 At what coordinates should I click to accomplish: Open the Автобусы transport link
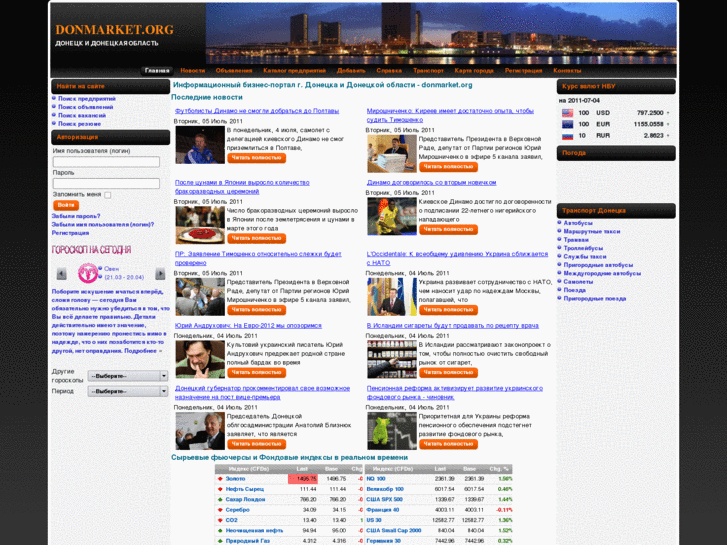[578, 223]
